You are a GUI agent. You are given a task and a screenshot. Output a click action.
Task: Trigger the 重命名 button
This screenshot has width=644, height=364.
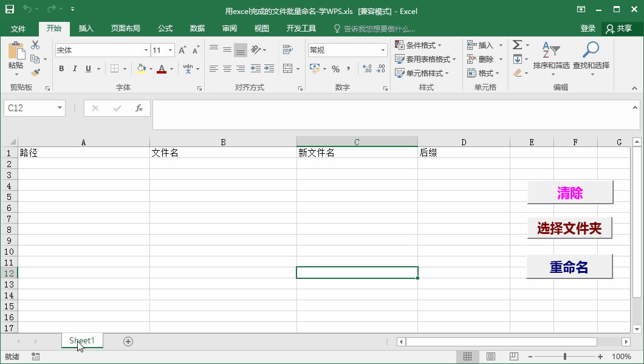569,266
